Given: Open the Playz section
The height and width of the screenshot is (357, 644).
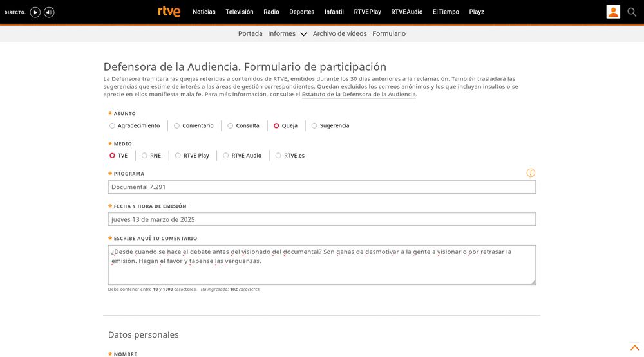Looking at the screenshot, I should 477,12.
